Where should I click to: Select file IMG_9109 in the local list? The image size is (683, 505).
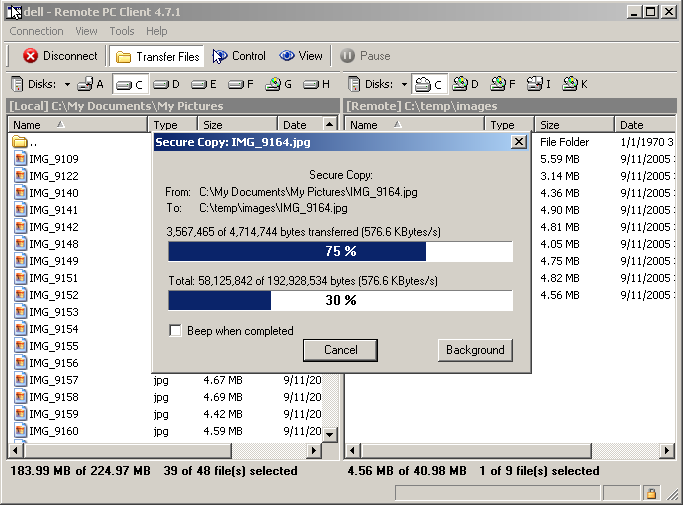(x=46, y=159)
